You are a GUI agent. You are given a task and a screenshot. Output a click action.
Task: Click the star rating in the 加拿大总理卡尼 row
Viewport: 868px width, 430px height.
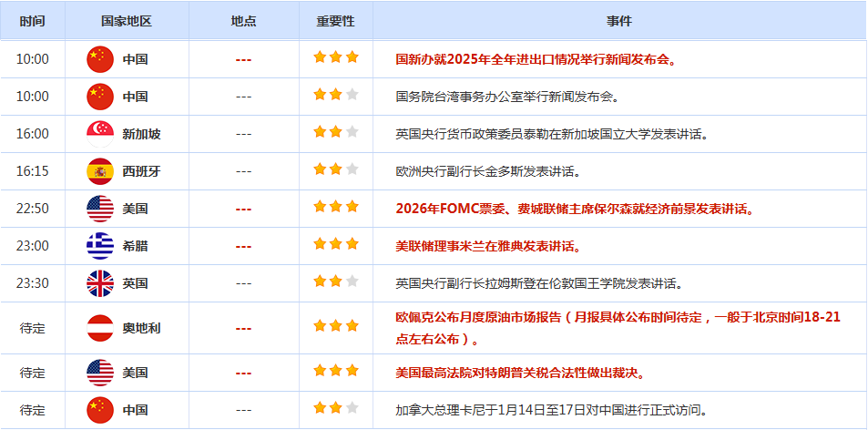tap(336, 408)
